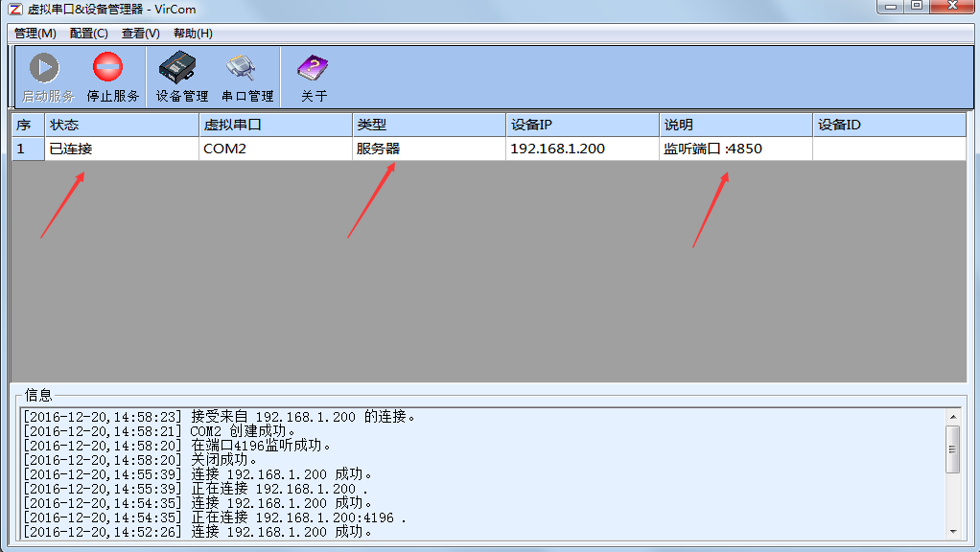This screenshot has height=552, width=980.
Task: Click the 设备IP column header
Action: click(x=582, y=126)
